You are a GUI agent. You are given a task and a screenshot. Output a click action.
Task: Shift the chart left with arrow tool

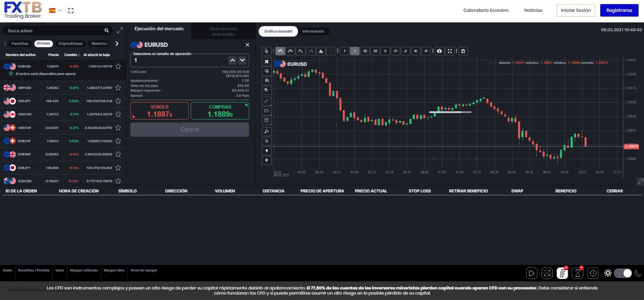[x=266, y=151]
